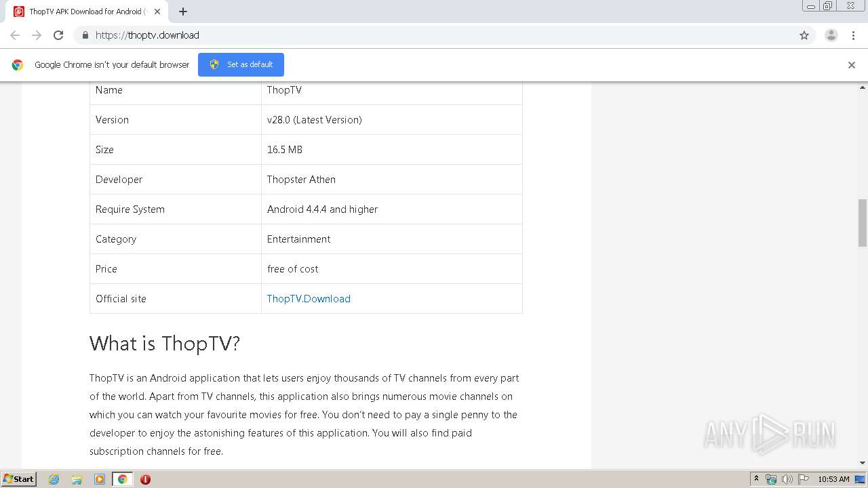Open the Action Center flag icon

[x=804, y=479]
